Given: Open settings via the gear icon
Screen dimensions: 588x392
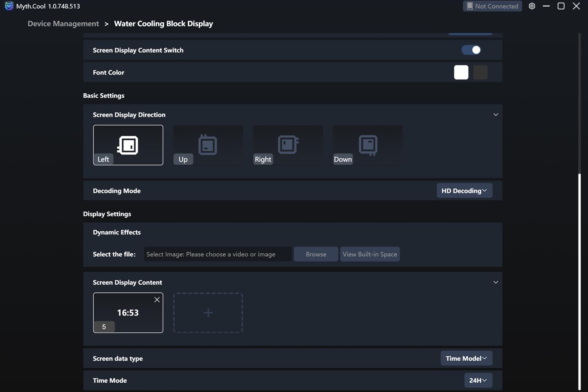Looking at the screenshot, I should pyautogui.click(x=532, y=6).
